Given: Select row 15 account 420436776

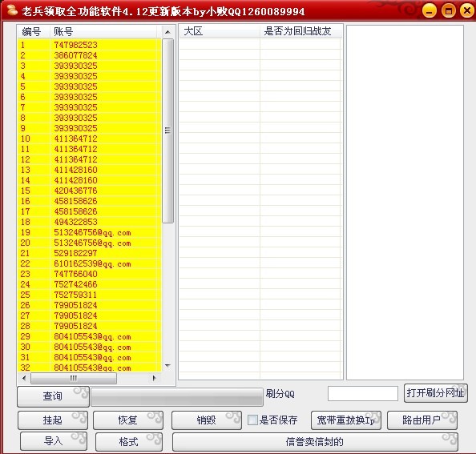Looking at the screenshot, I should pyautogui.click(x=90, y=191).
